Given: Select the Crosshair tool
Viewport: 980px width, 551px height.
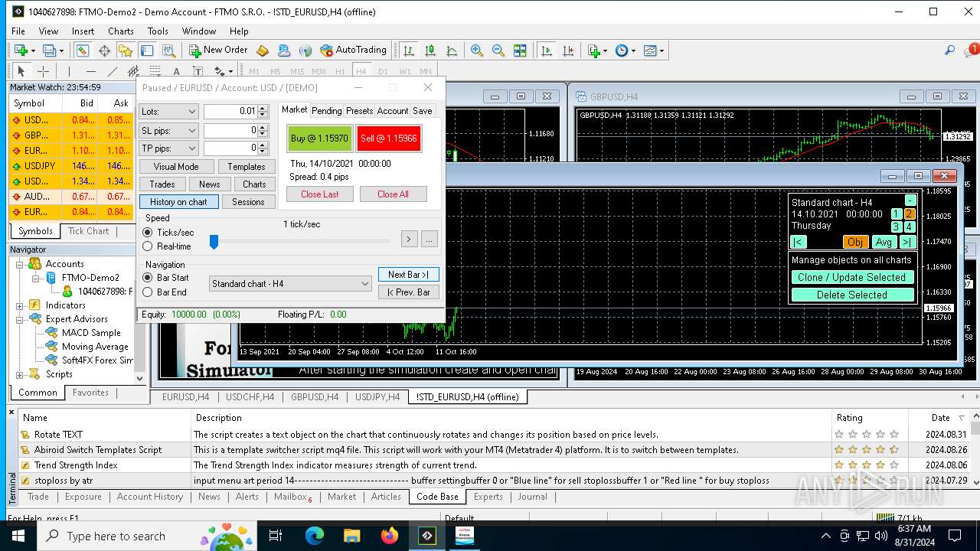Looking at the screenshot, I should pyautogui.click(x=43, y=71).
